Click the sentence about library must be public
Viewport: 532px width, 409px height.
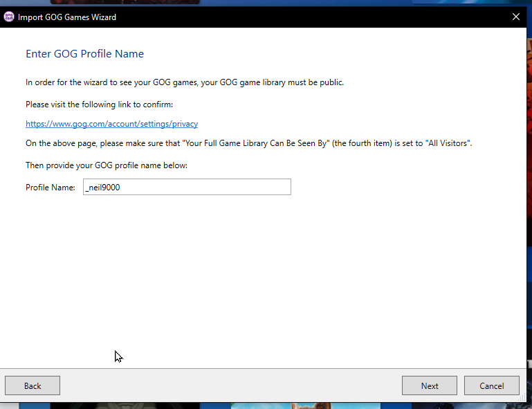point(185,82)
